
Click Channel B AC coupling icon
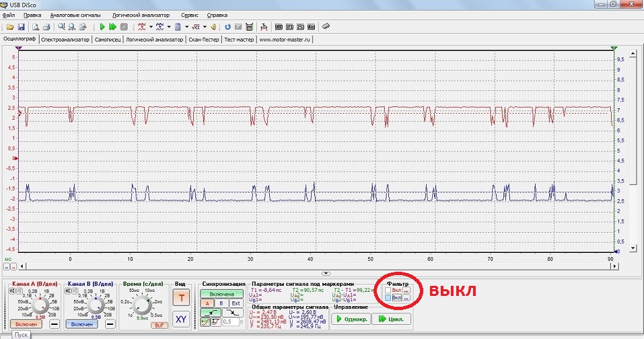(x=68, y=291)
